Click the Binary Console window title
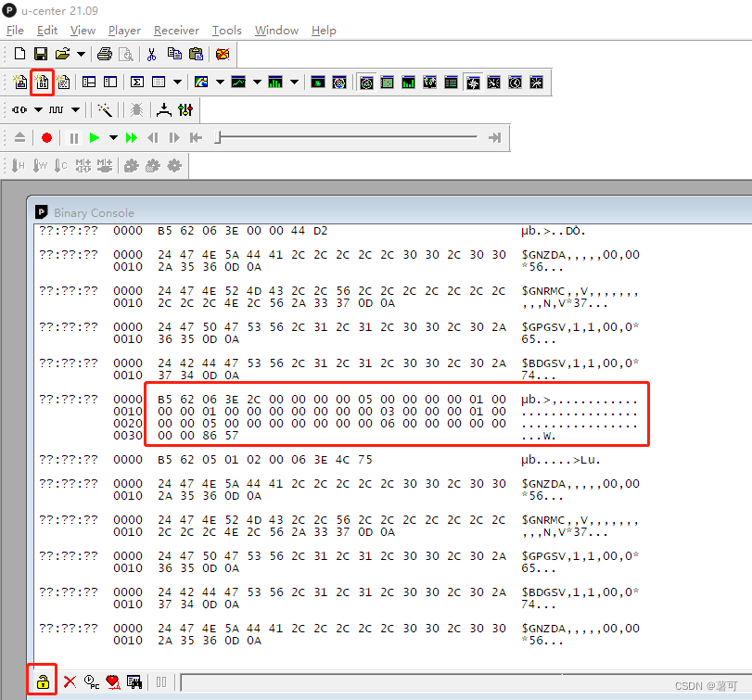 pos(94,212)
